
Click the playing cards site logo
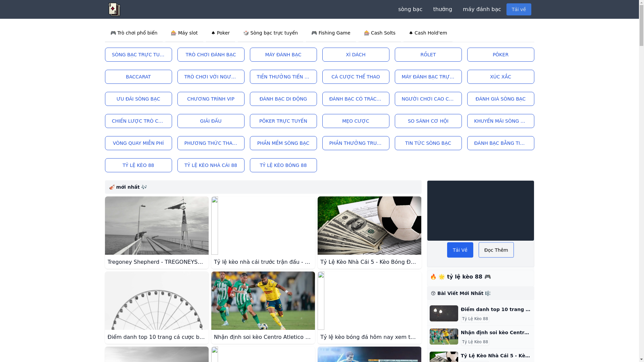coord(114,9)
